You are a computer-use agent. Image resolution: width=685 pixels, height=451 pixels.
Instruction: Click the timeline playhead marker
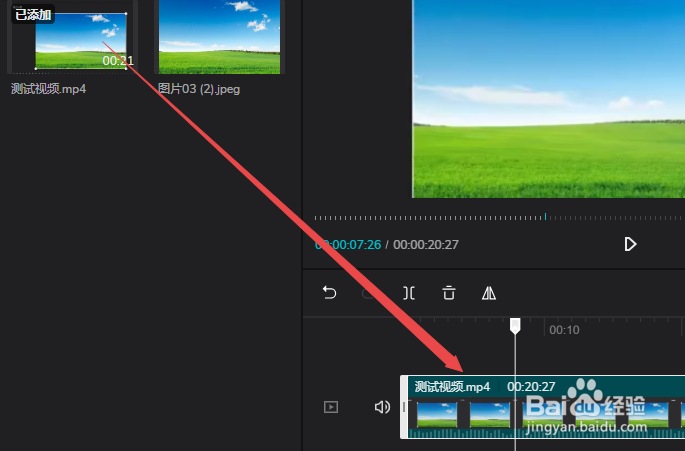(x=515, y=326)
